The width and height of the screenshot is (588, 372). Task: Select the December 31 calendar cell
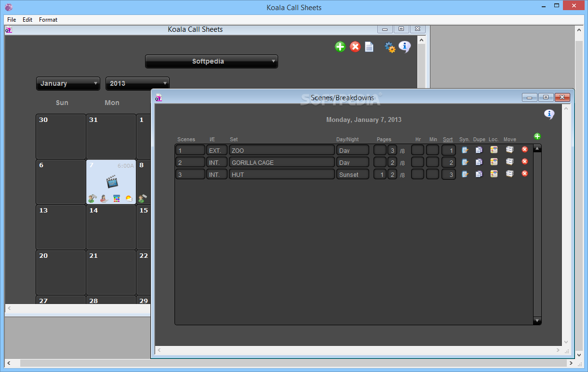[x=111, y=136]
